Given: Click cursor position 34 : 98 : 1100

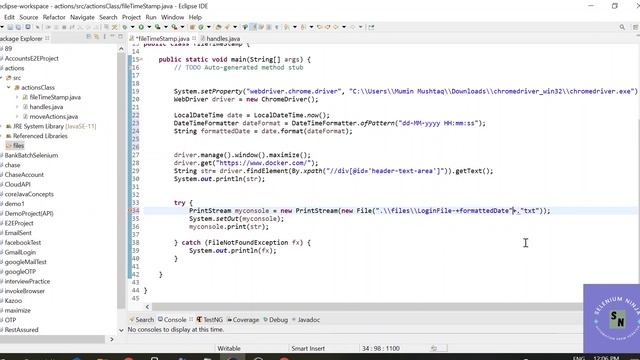Looking at the screenshot, I should [380, 348].
